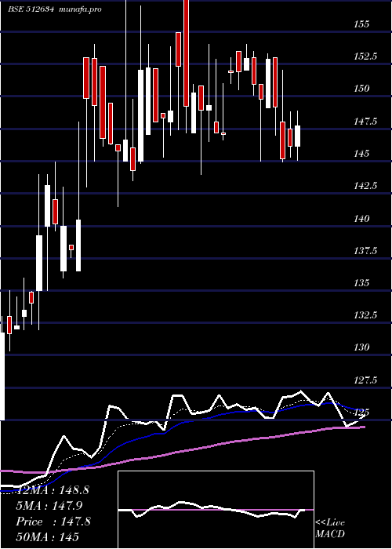This screenshot has width=392, height=549.
Task: Click the 130 price axis label
Action: tap(361, 347)
